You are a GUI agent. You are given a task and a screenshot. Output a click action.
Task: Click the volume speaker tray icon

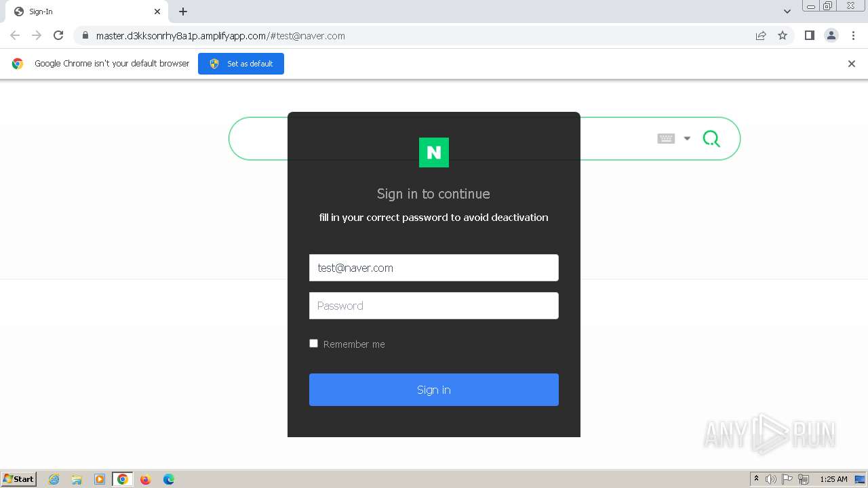point(771,479)
